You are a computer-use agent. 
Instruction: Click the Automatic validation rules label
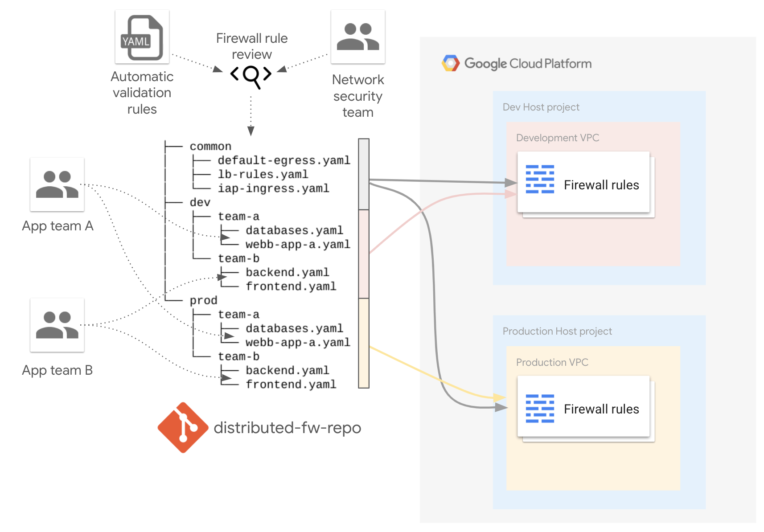tap(142, 93)
